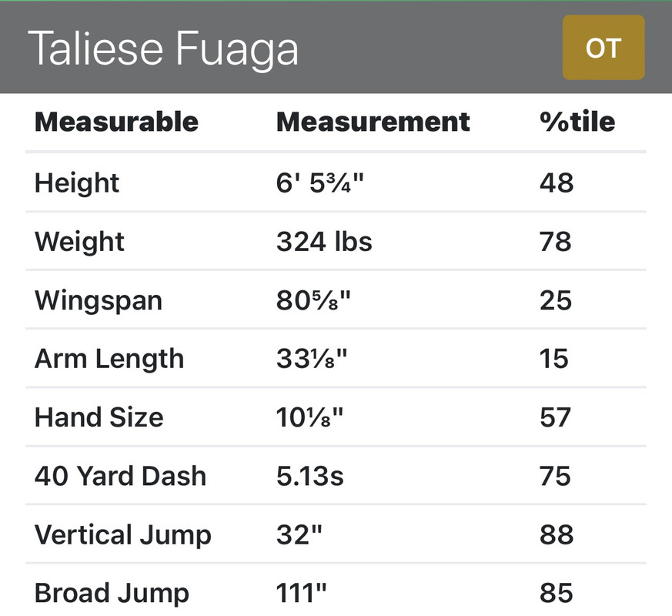Select the Vertical Jump row label
The image size is (672, 616).
(x=123, y=536)
